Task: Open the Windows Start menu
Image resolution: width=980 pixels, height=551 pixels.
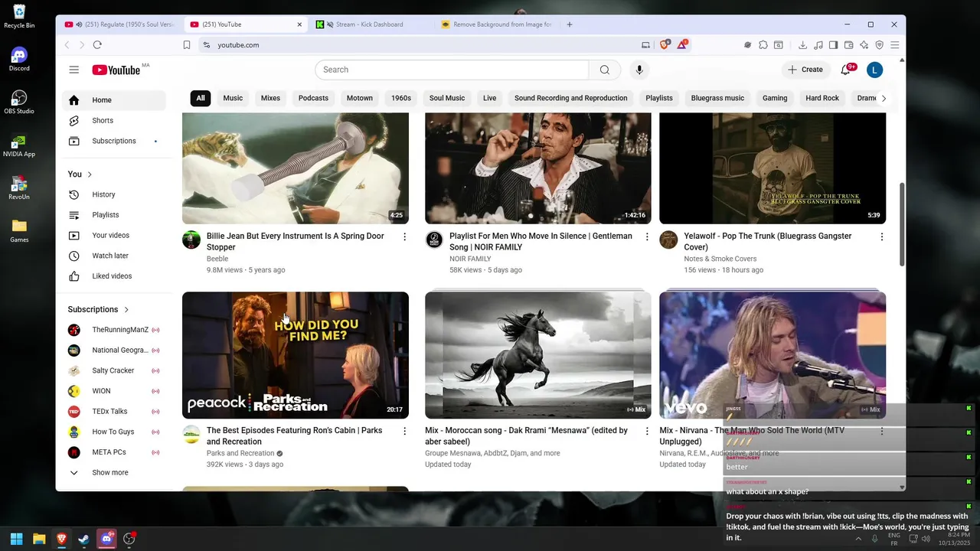Action: pos(16,539)
